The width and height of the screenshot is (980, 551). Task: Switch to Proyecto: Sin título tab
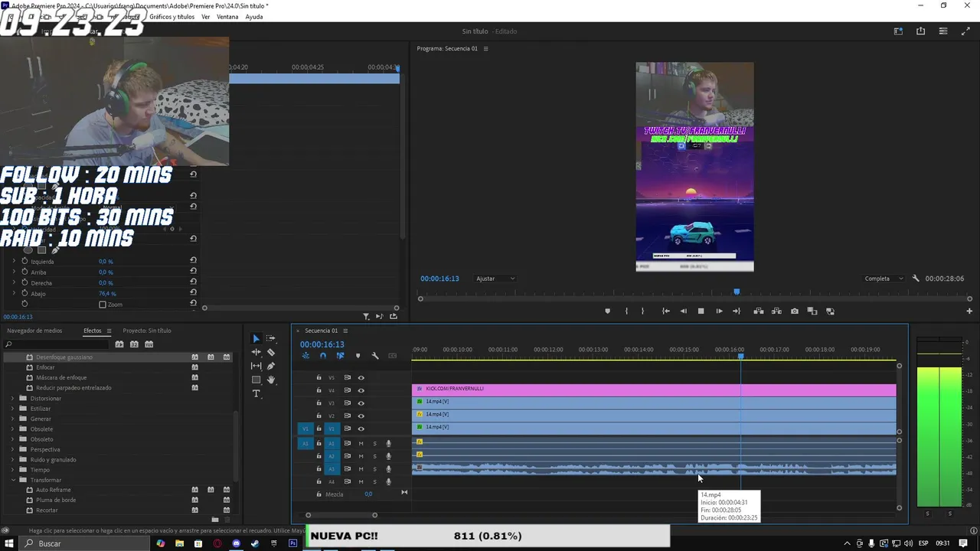coord(147,331)
